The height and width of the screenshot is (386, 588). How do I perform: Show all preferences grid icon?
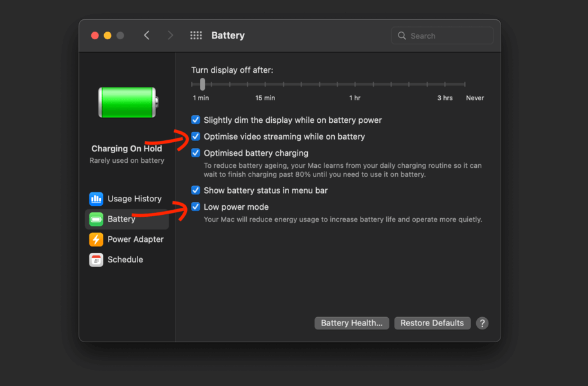pos(196,35)
